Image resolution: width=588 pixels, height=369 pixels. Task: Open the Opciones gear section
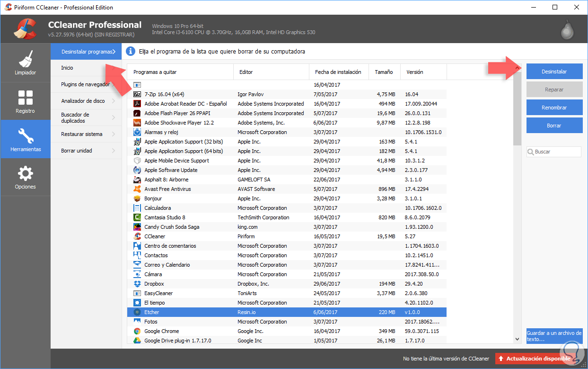[25, 177]
